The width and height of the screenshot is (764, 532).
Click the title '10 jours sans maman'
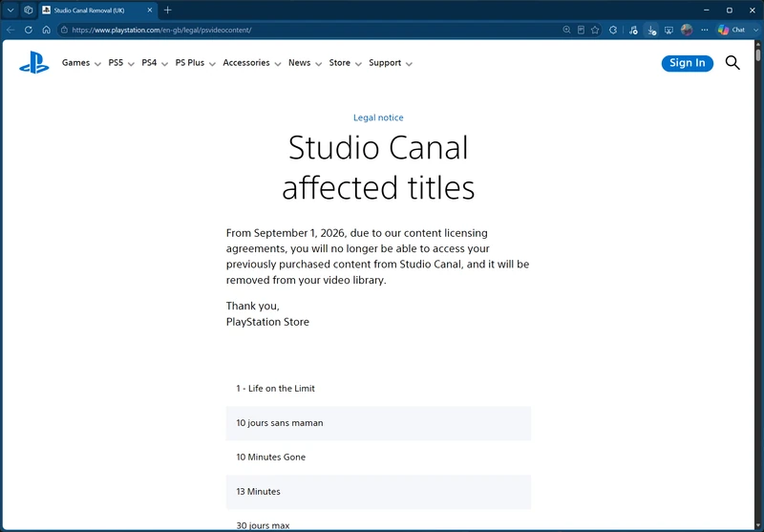pyautogui.click(x=279, y=423)
